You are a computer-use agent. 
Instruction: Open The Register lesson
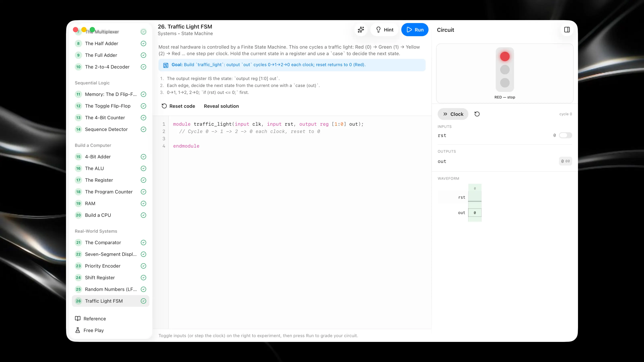point(110,180)
